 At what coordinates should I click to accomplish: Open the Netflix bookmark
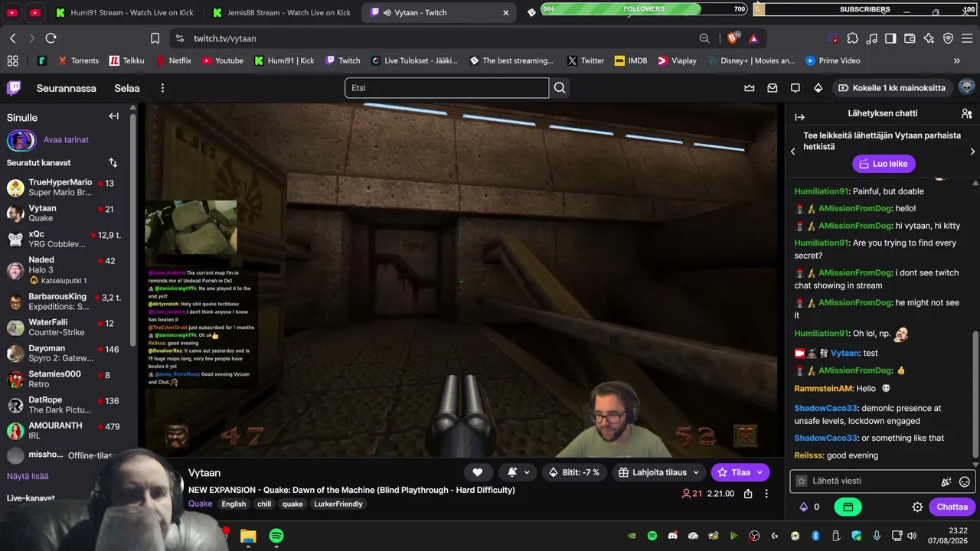173,60
